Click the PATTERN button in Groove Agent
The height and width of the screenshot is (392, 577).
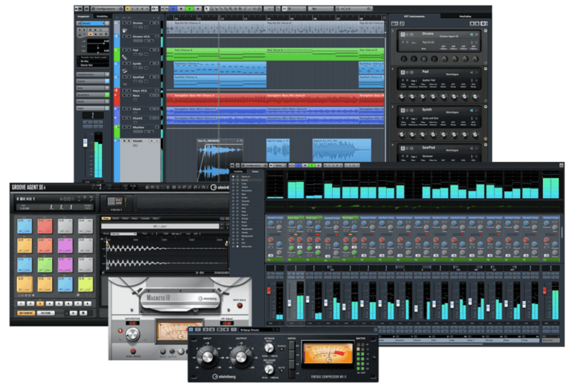[45, 312]
